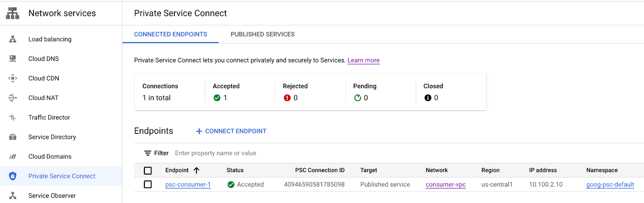Open the psc-consumer-1 endpoint link

pos(188,185)
